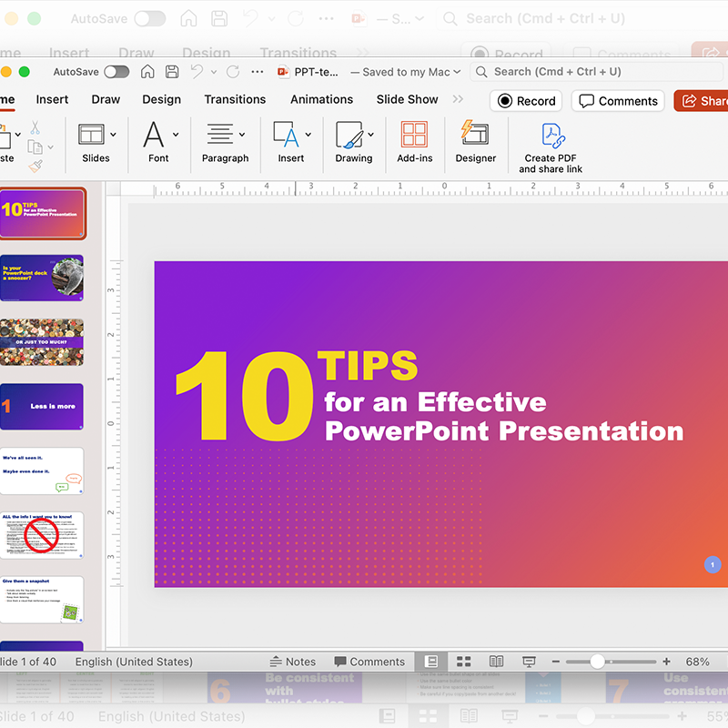Click the Format Painter brush icon
Screen dimensions: 728x728
click(35, 167)
